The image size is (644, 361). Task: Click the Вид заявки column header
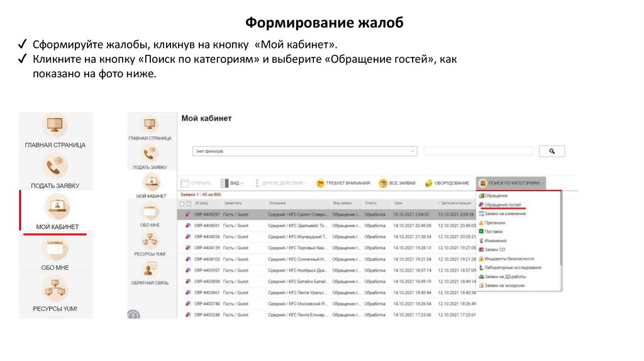coord(342,203)
